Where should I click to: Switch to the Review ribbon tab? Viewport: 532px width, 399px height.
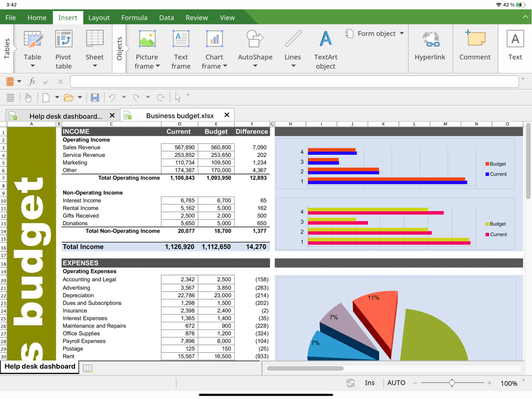click(196, 18)
